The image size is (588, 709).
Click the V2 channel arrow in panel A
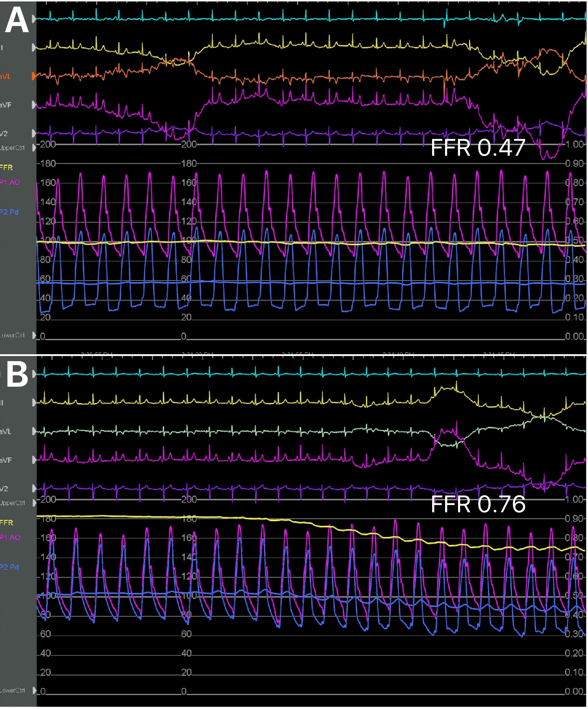point(34,134)
